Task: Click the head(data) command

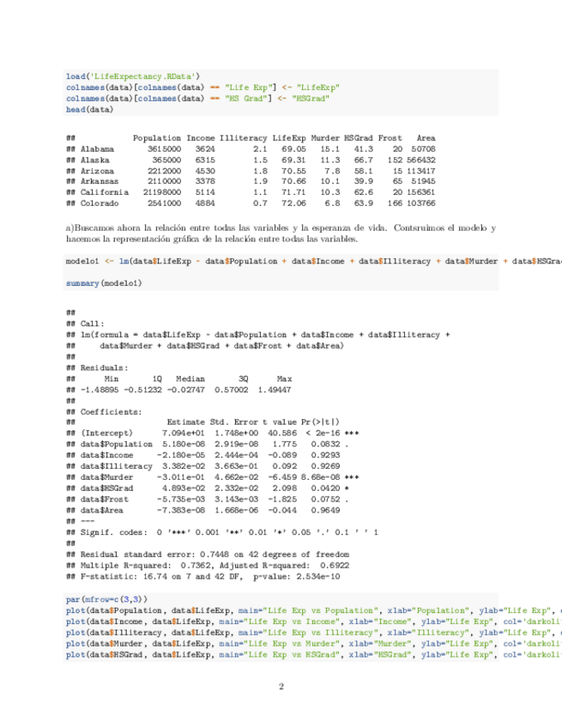Action: coord(89,110)
